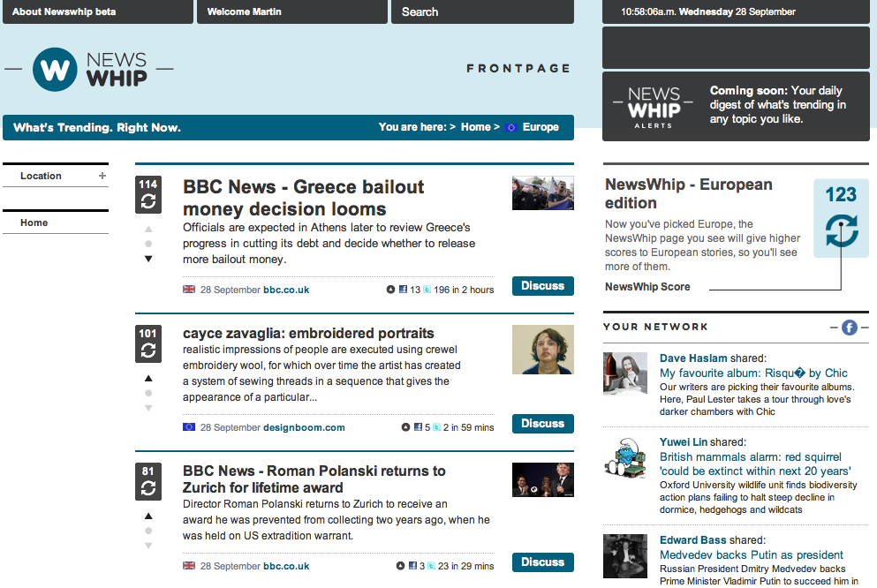Expand the Location section with plus
Viewport: 877px width, 588px height.
click(x=102, y=176)
